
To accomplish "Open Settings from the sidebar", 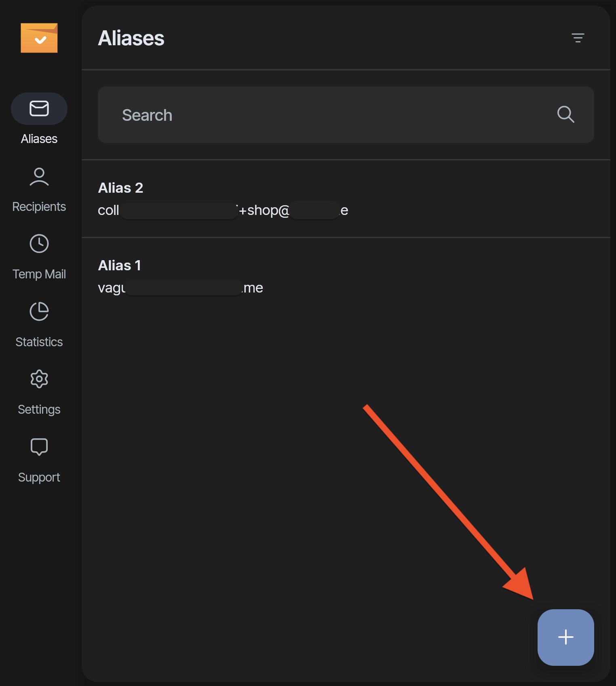I will pyautogui.click(x=39, y=393).
